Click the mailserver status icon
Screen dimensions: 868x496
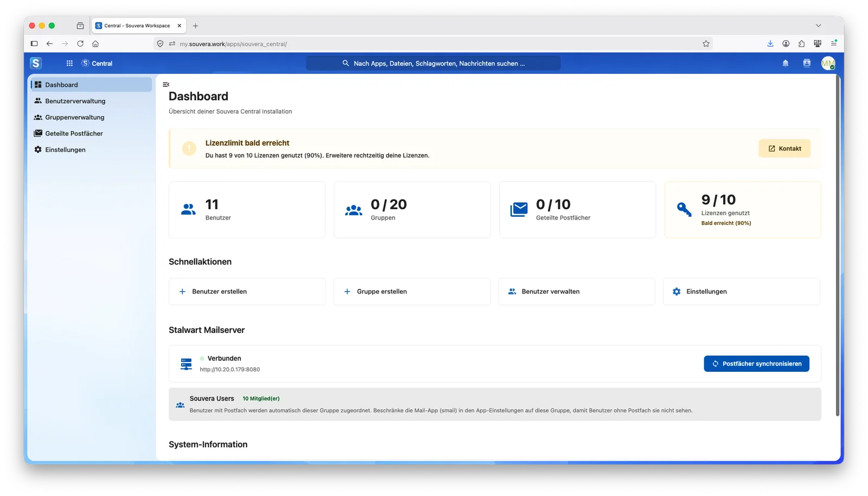tap(186, 364)
